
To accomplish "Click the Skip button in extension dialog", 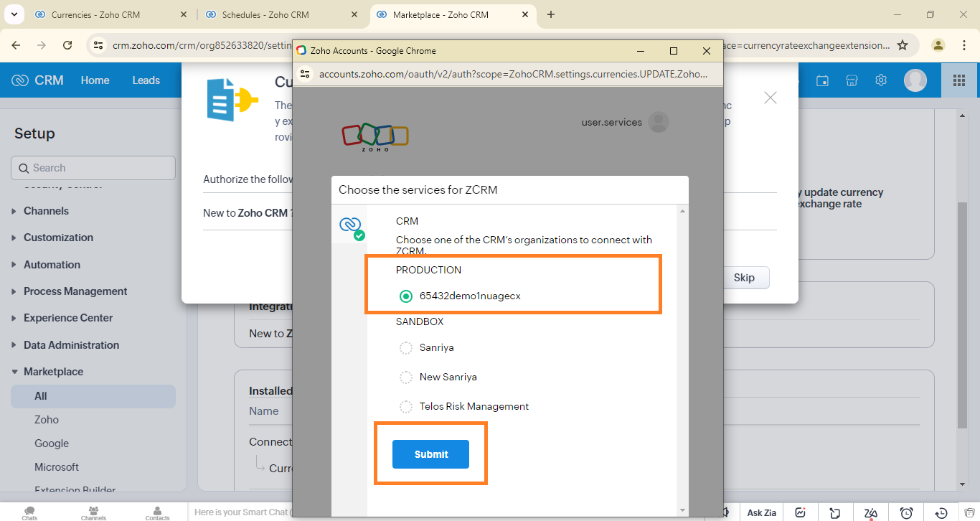I will [x=744, y=278].
